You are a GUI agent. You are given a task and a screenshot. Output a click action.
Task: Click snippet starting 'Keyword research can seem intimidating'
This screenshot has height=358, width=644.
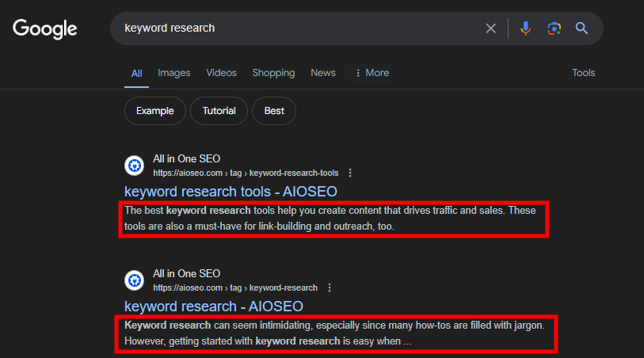pyautogui.click(x=334, y=333)
